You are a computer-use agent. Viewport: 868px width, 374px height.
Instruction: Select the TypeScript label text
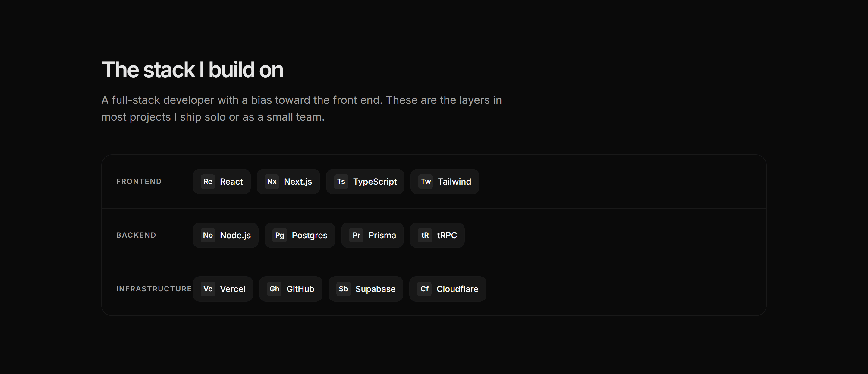[x=375, y=182]
